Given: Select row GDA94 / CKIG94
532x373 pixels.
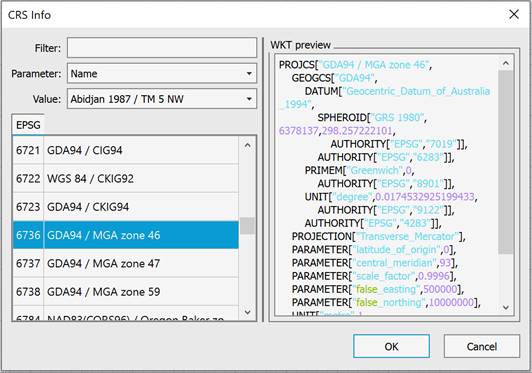Looking at the screenshot, I should pyautogui.click(x=126, y=206).
